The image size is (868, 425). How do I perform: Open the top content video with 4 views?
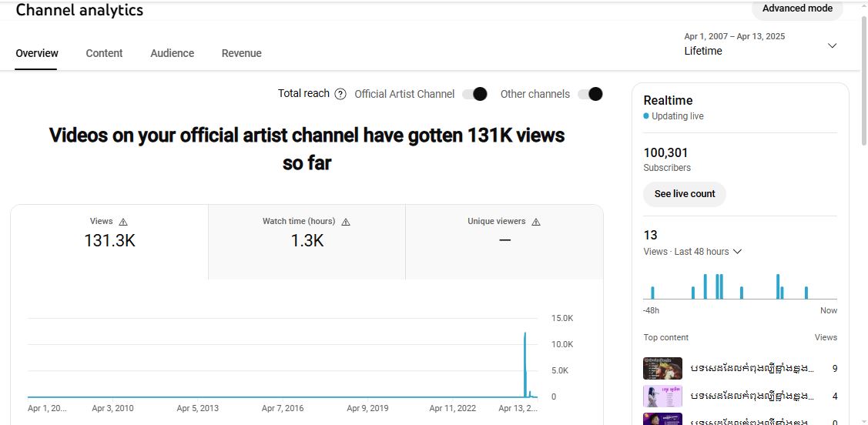(740, 397)
